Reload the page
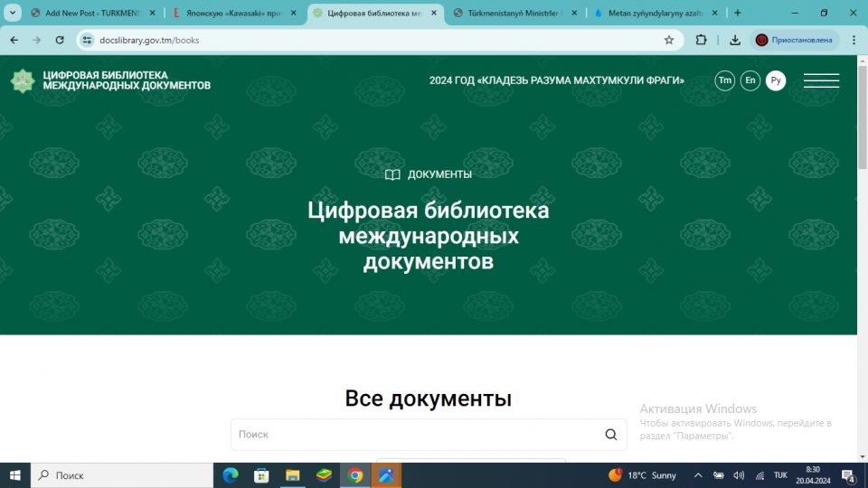The width and height of the screenshot is (868, 488). 60,40
